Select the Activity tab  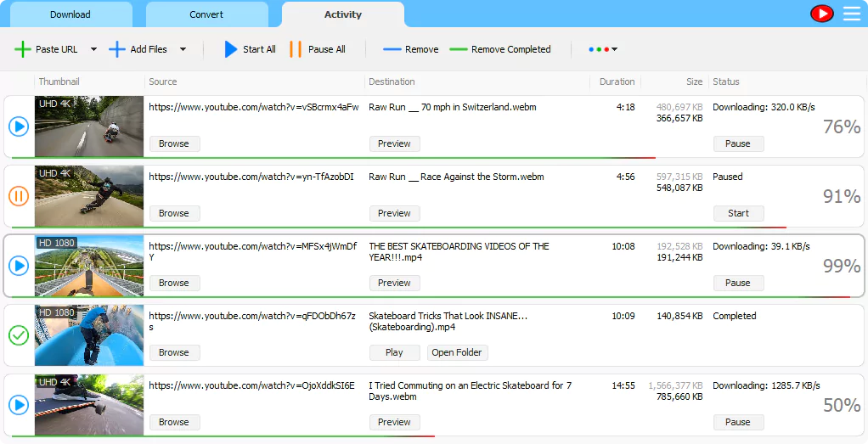(x=342, y=14)
